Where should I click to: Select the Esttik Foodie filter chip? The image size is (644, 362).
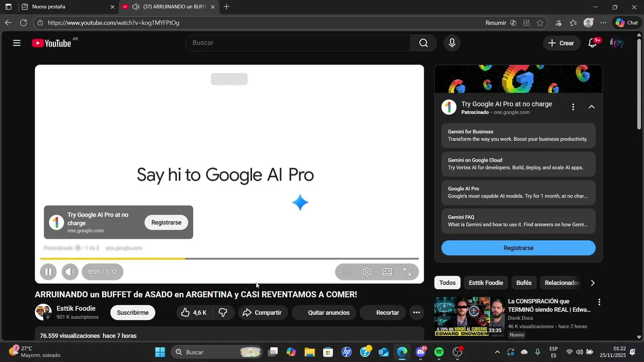coord(486,283)
